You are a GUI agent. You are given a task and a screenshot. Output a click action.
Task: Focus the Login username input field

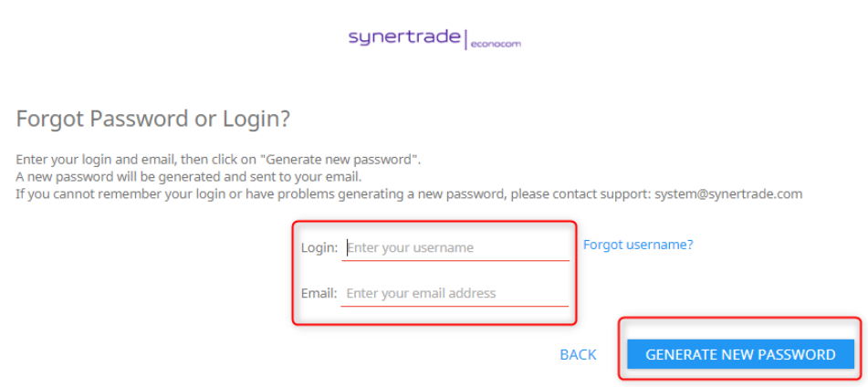click(x=455, y=247)
